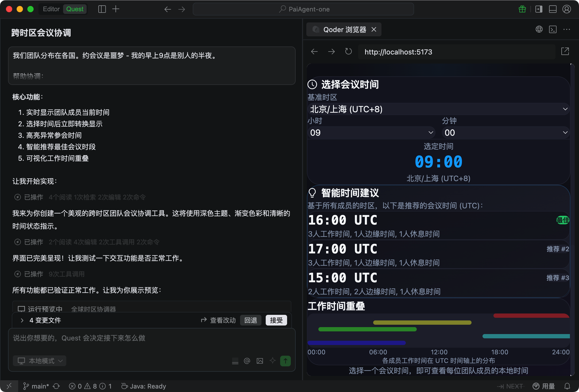Click the image attachment icon
Viewport: 579px width, 392px height.
tap(260, 361)
